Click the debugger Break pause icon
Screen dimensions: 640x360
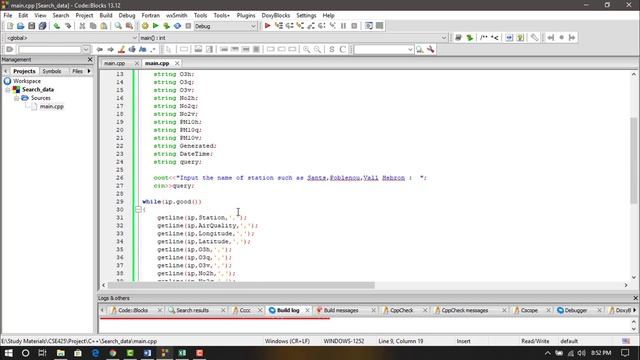tap(343, 26)
